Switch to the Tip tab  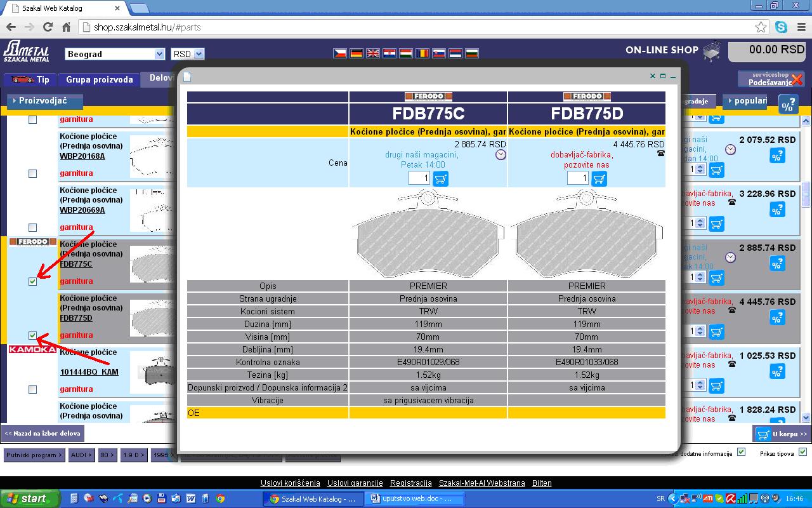click(x=30, y=79)
